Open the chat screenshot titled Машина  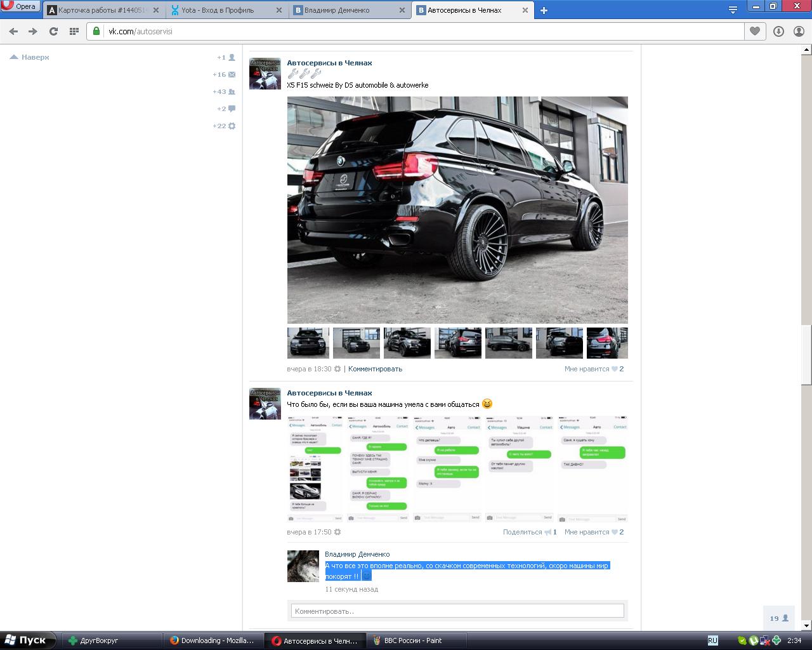(520, 469)
